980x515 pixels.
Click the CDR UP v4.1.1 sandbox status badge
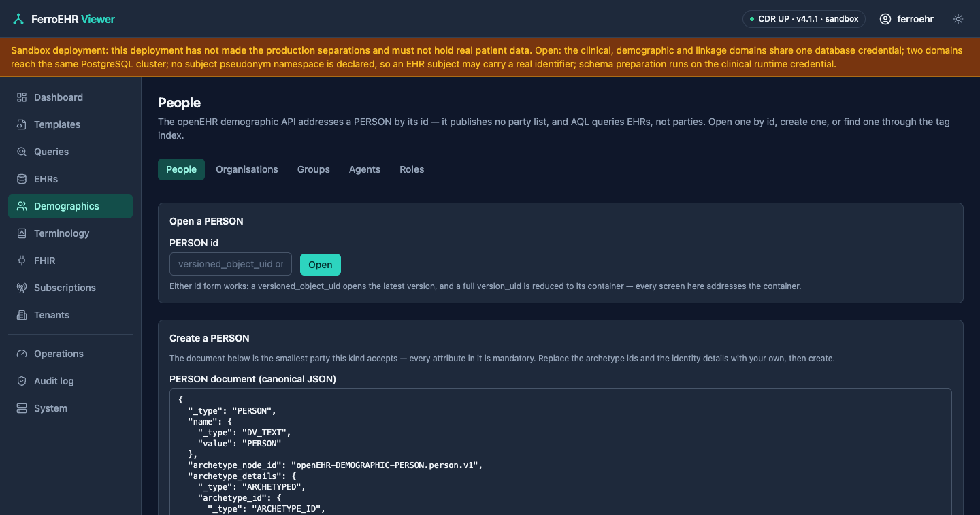pyautogui.click(x=804, y=19)
